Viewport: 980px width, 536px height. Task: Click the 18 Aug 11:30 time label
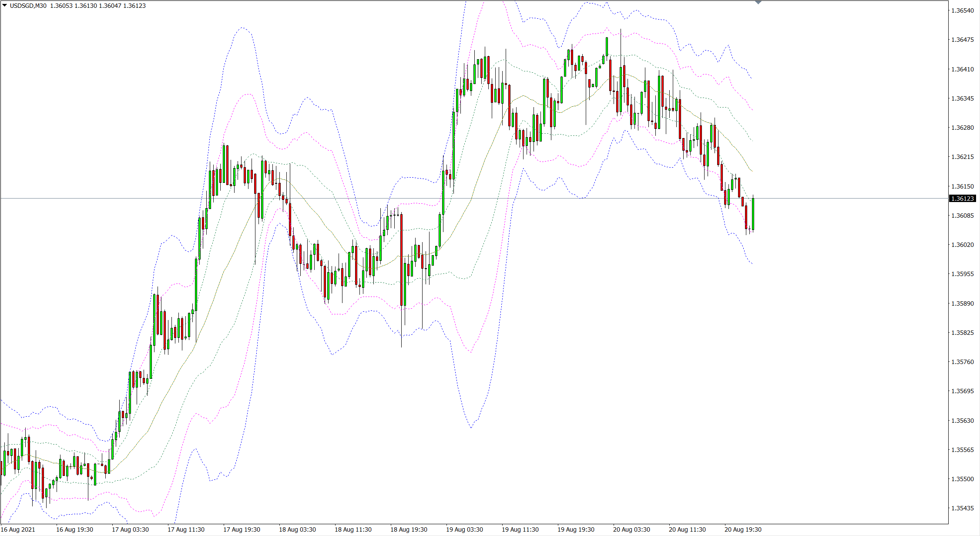coord(353,529)
